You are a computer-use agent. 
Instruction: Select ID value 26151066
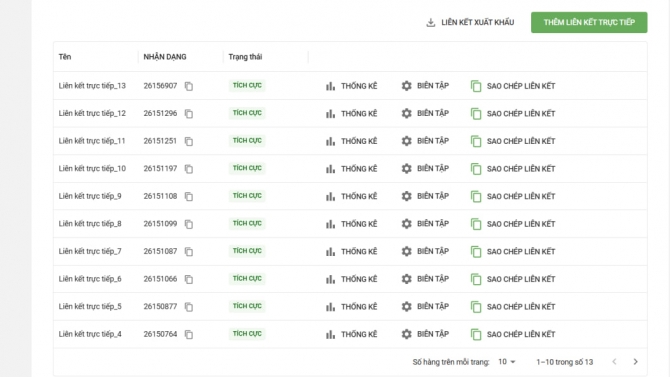pyautogui.click(x=160, y=279)
